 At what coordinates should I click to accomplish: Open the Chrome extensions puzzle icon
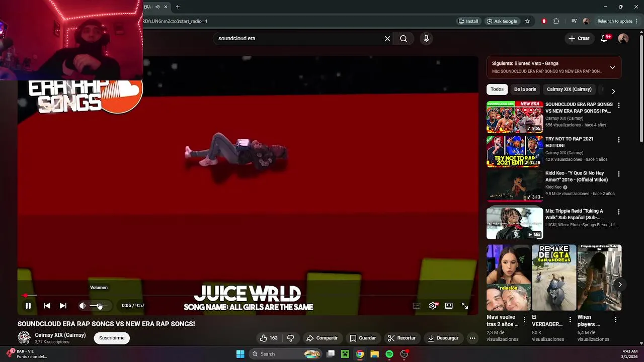click(x=556, y=21)
